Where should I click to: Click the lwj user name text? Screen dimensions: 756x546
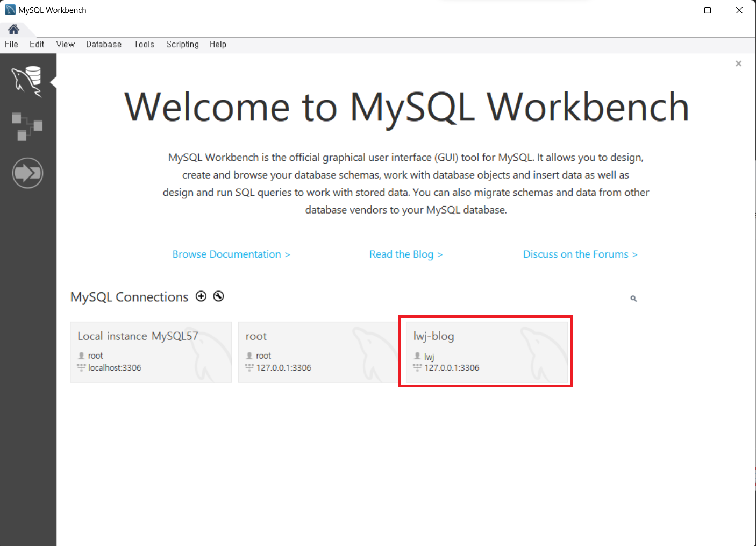[429, 357]
